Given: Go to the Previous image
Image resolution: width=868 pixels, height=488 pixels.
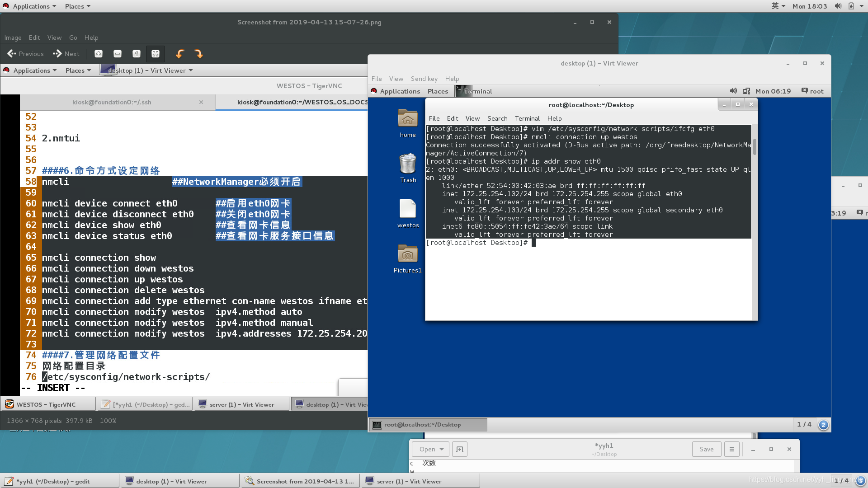Looking at the screenshot, I should [26, 54].
